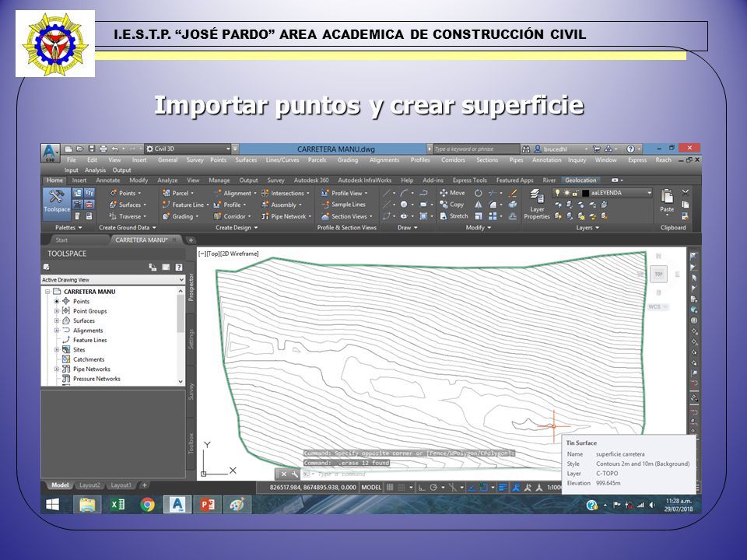Click the command line customize wrench
Image resolution: width=747 pixels, height=560 pixels.
(x=295, y=474)
